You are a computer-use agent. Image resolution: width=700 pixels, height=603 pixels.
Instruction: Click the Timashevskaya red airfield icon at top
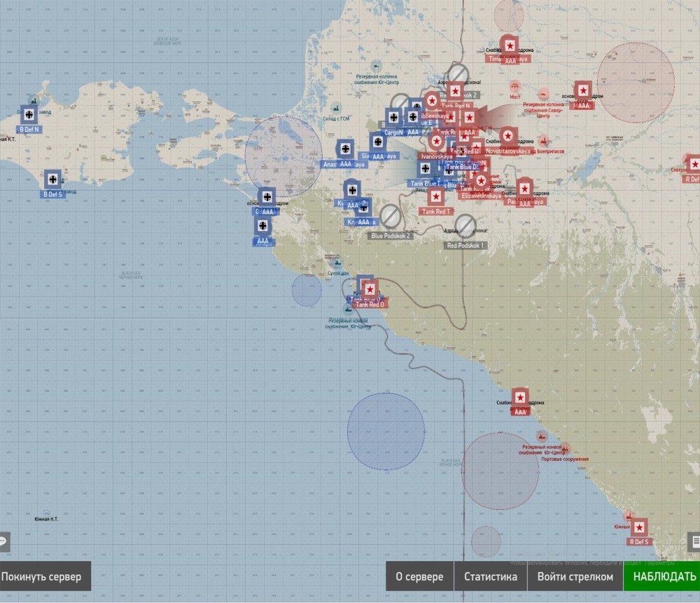(510, 46)
